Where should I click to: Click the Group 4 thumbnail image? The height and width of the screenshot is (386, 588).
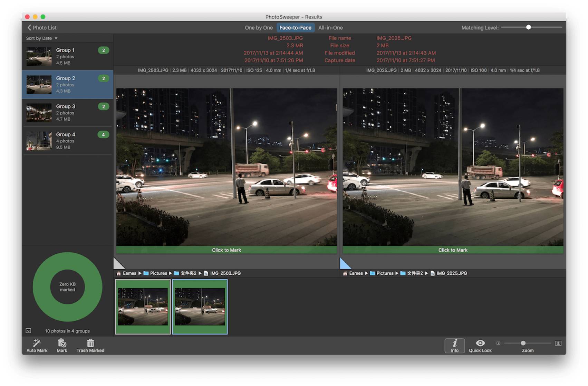tap(39, 141)
